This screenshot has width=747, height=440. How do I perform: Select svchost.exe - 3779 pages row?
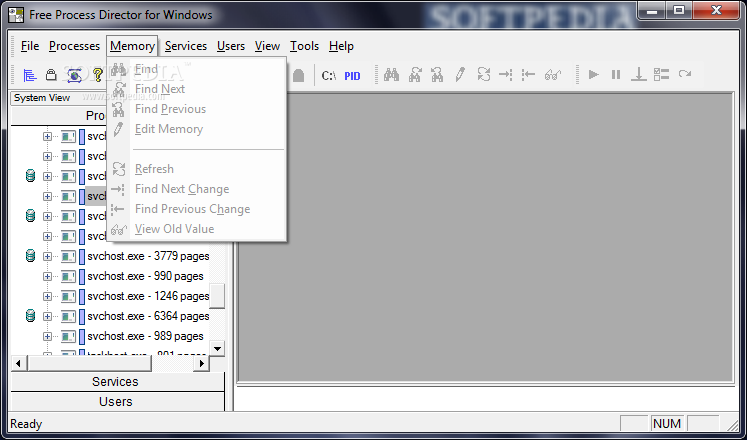[148, 256]
